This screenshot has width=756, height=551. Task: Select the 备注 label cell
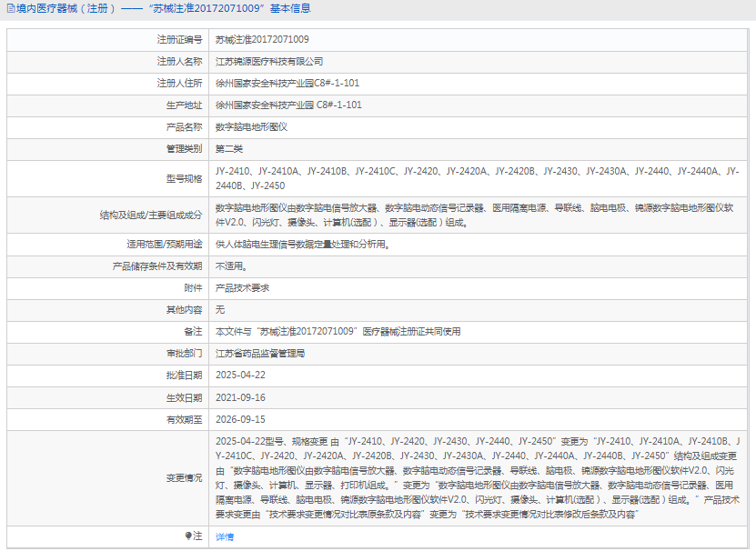(x=108, y=332)
